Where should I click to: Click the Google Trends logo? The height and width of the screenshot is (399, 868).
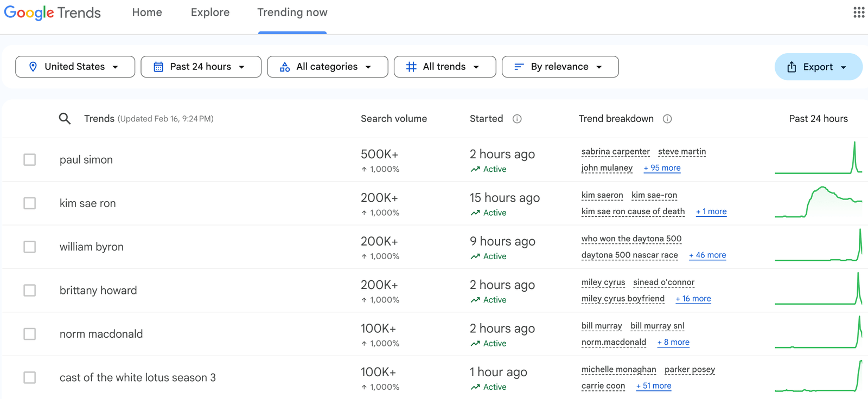tap(53, 12)
